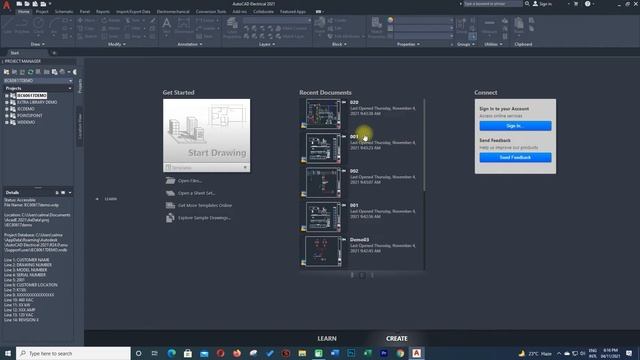This screenshot has width=640, height=360.
Task: Click the object color wheel swatch in Properties
Action: click(x=391, y=20)
